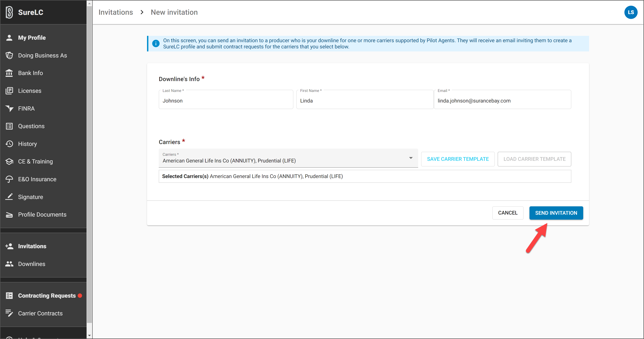Click the Carriers section heading
This screenshot has height=339, width=644.
[x=169, y=142]
